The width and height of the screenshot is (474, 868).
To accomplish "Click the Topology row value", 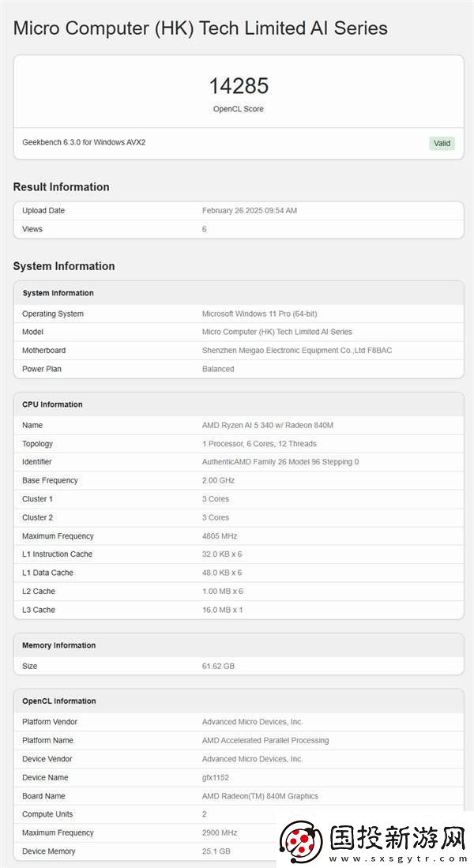I will tap(259, 444).
